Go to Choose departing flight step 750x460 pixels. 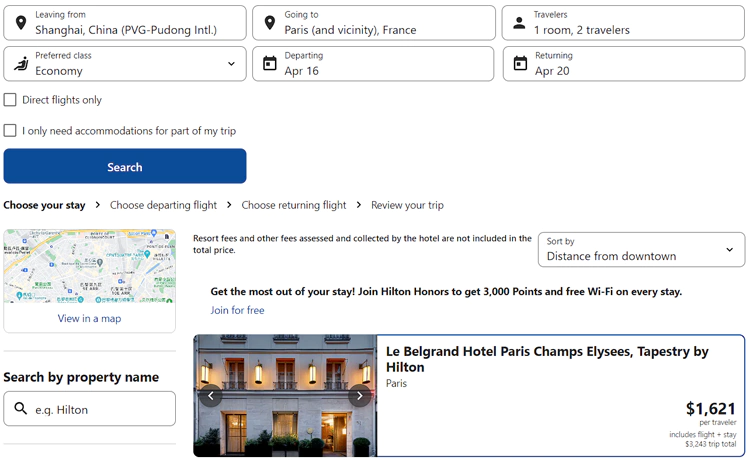pos(163,205)
